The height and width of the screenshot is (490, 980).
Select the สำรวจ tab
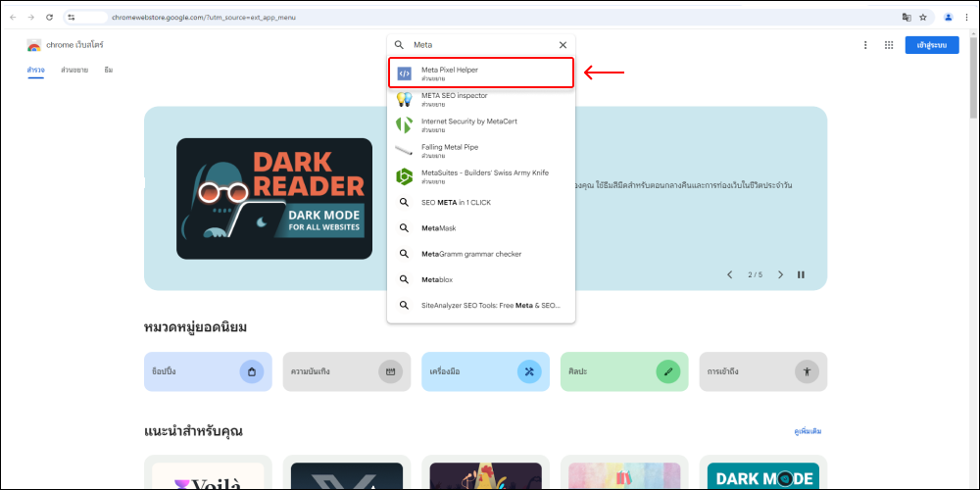point(35,70)
